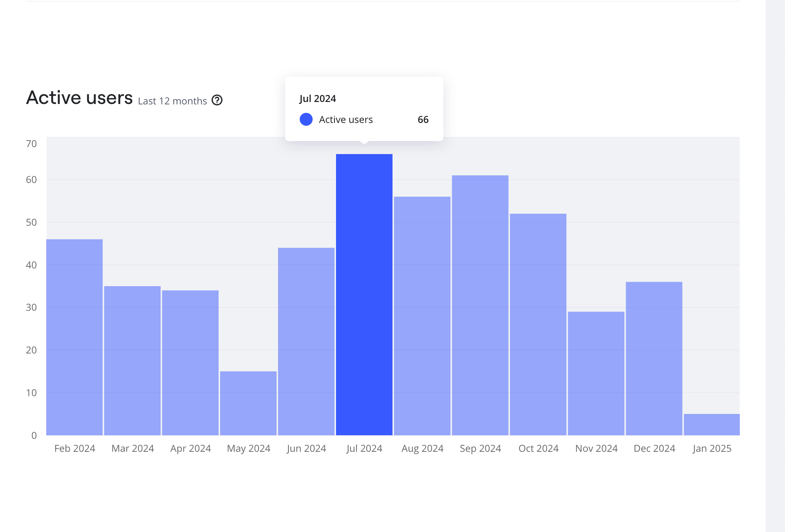Viewport: 785px width, 532px height.
Task: Click the May 2024 bar
Action: tap(248, 403)
